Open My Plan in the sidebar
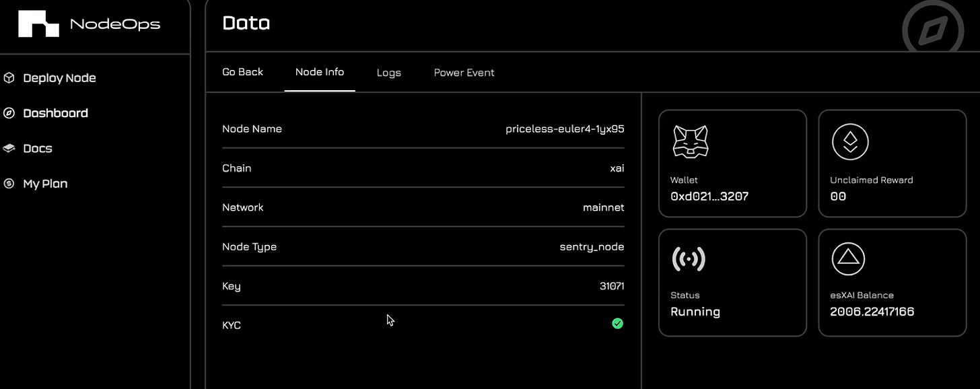 pos(45,184)
